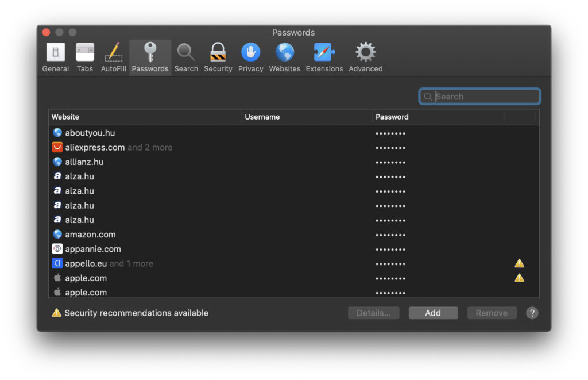Open the Security padlock pane
This screenshot has height=380, width=588.
[218, 58]
